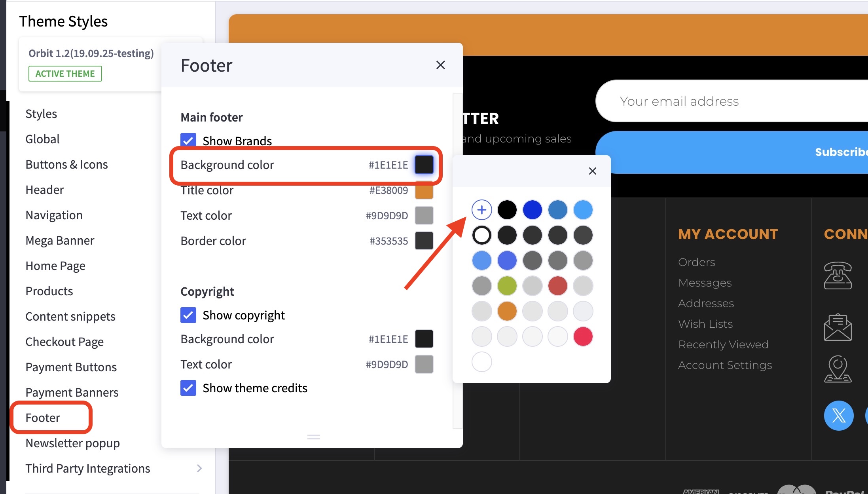Click the map location pin icon

(x=838, y=369)
